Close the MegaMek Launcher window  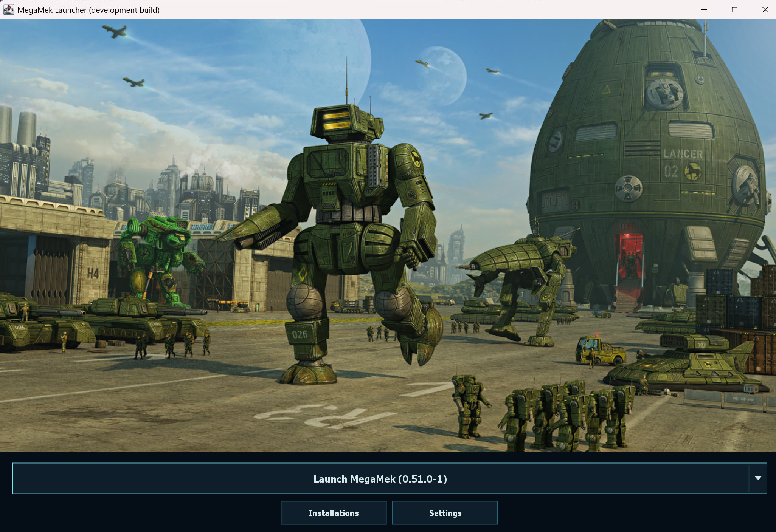tap(765, 10)
